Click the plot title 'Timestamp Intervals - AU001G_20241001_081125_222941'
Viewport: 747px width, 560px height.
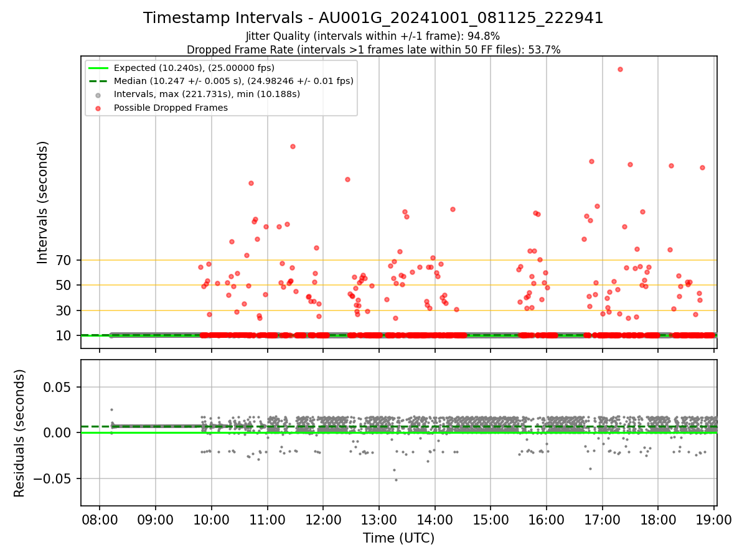point(374,18)
